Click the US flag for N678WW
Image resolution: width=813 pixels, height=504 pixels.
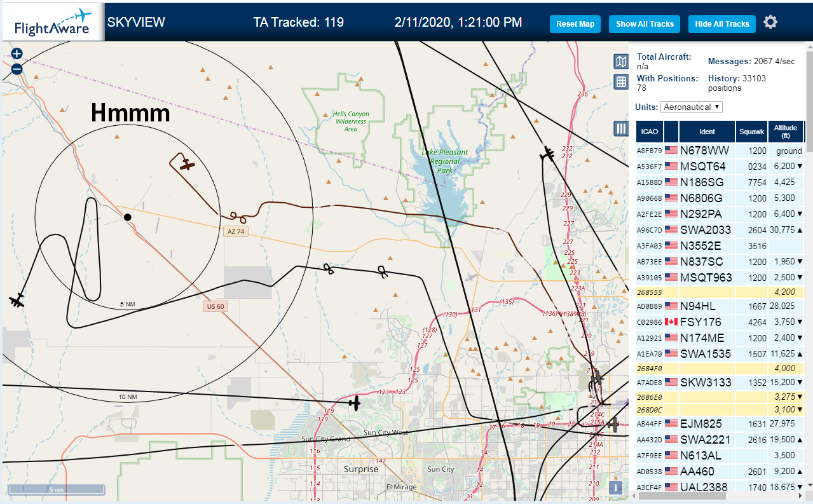click(x=671, y=151)
